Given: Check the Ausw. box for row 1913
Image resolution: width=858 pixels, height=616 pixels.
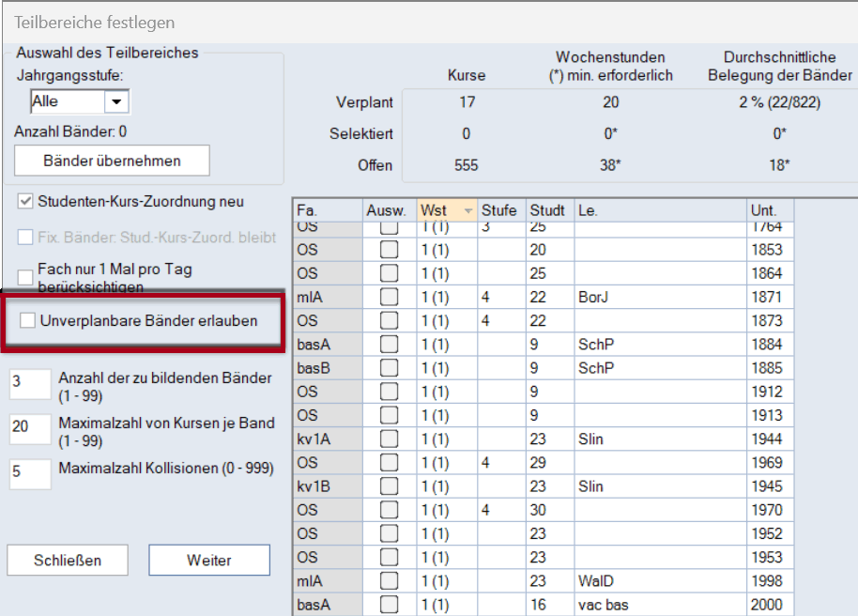Looking at the screenshot, I should coord(389,415).
